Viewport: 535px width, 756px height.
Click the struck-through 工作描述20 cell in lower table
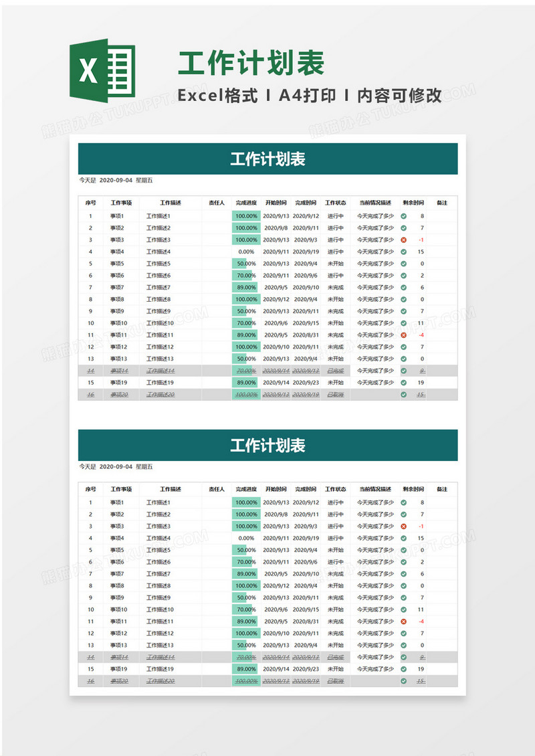160,681
